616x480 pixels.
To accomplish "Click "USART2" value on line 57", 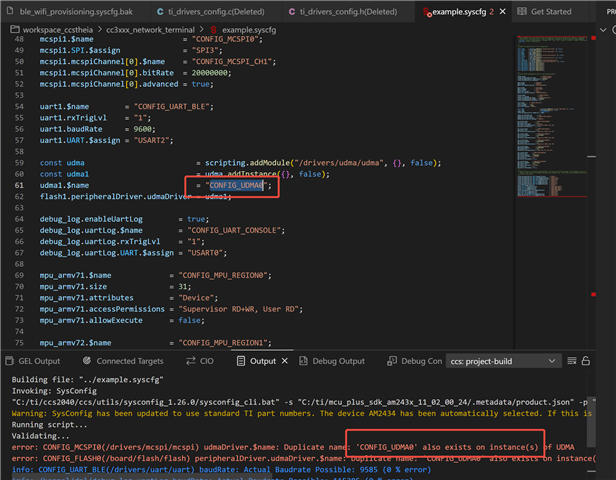I will pyautogui.click(x=152, y=140).
